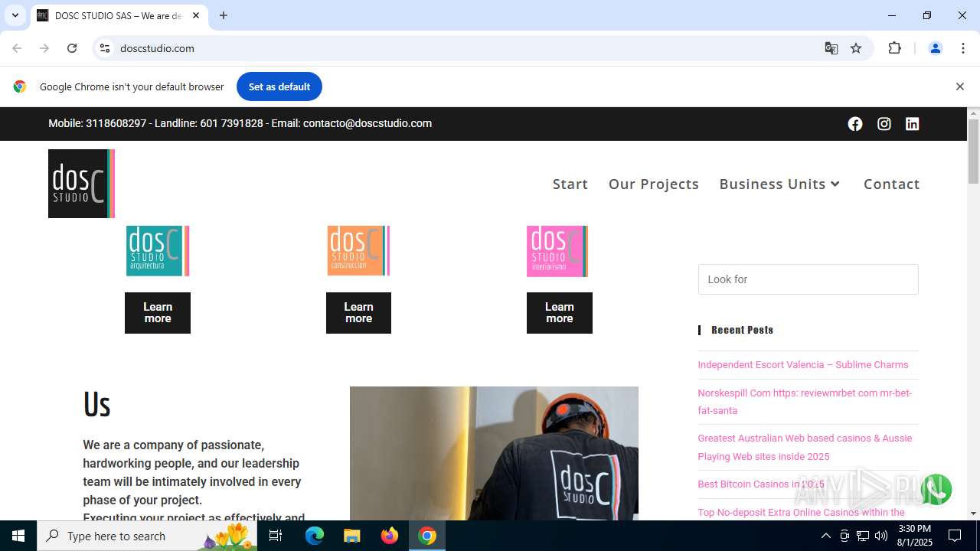
Task: Close the DOSC STUDIO SAS tab
Action: click(x=196, y=15)
